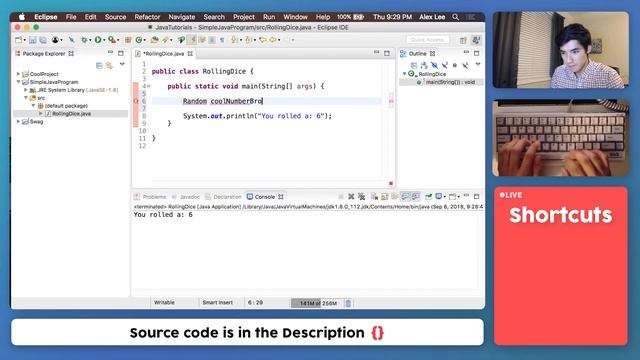Click the New file toolbar icon
The image size is (640, 360).
(19, 40)
